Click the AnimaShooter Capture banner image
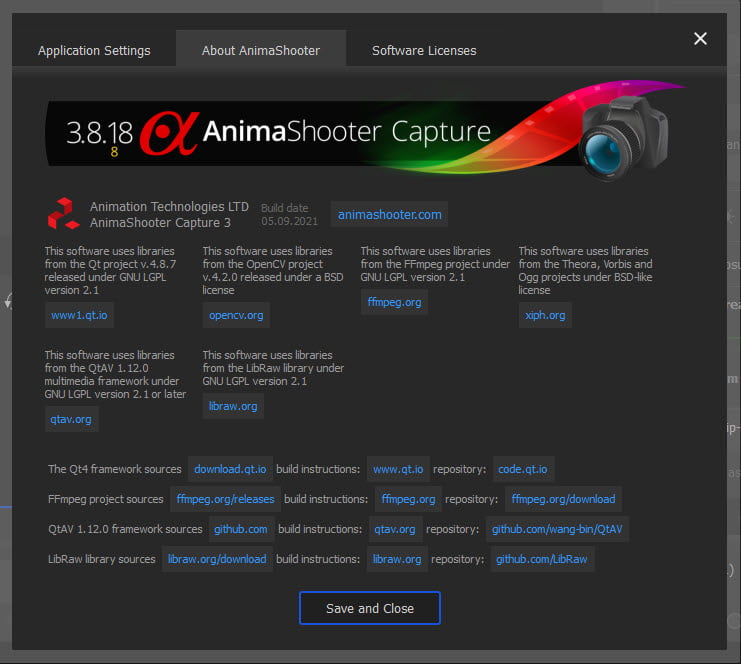This screenshot has height=664, width=741. [365, 130]
